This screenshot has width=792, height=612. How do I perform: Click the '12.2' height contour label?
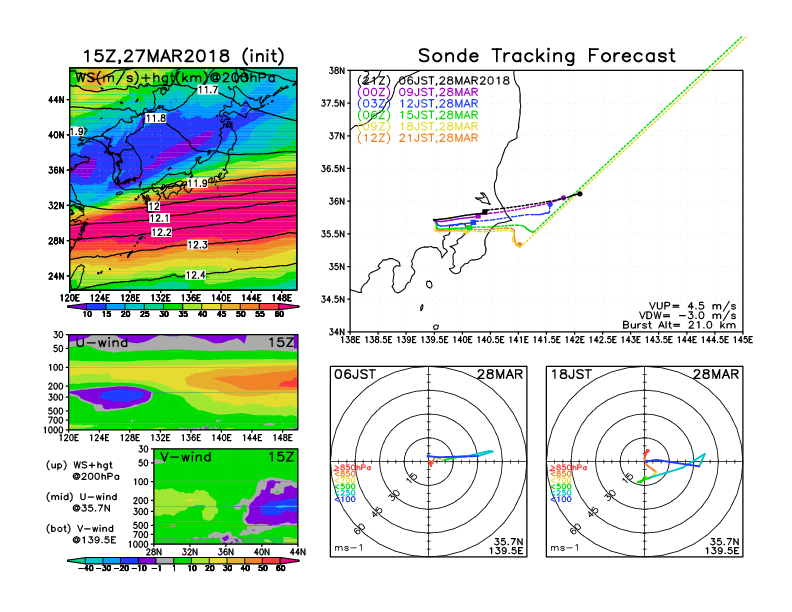pos(161,232)
